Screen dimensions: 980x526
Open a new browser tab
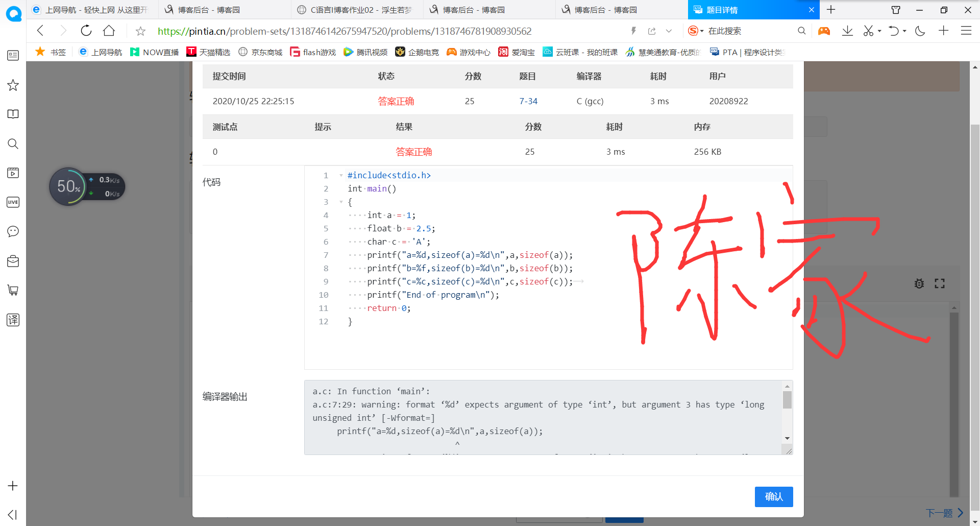pos(831,10)
